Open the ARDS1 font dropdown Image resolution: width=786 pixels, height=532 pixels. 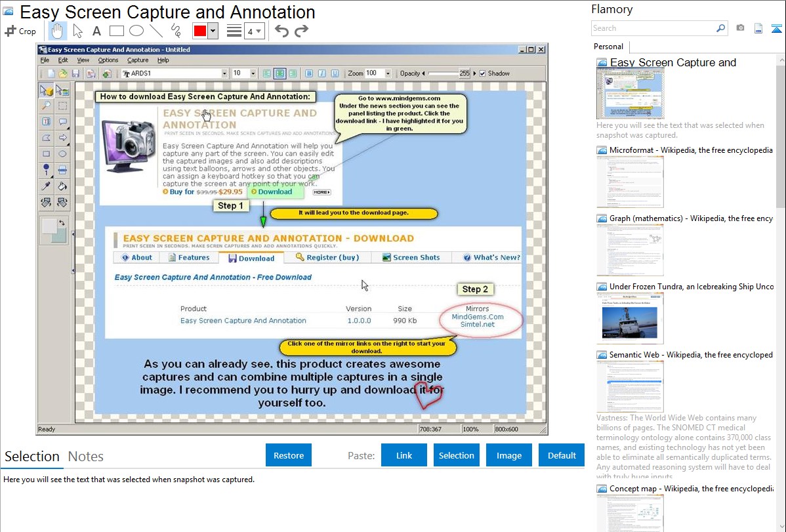click(224, 73)
